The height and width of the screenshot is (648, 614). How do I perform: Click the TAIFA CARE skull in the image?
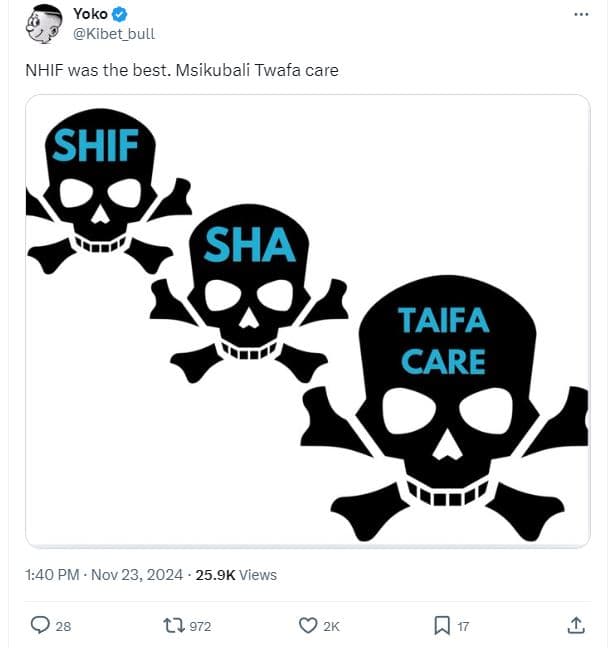pos(445,400)
